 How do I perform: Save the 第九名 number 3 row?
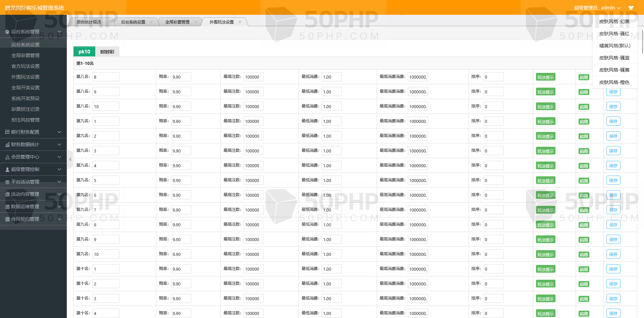click(613, 151)
